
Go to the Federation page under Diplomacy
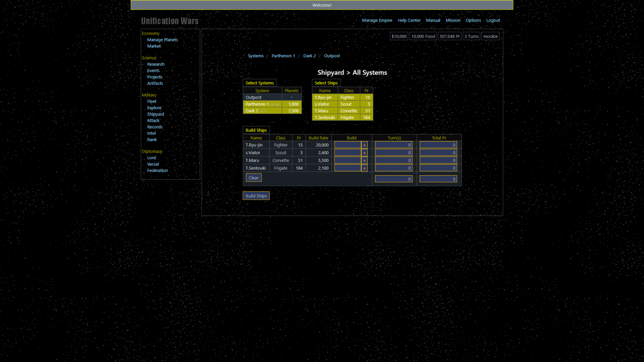(x=158, y=170)
